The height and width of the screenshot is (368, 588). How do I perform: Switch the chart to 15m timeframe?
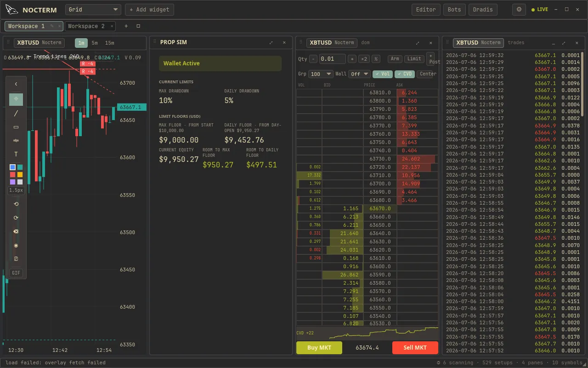coord(109,43)
